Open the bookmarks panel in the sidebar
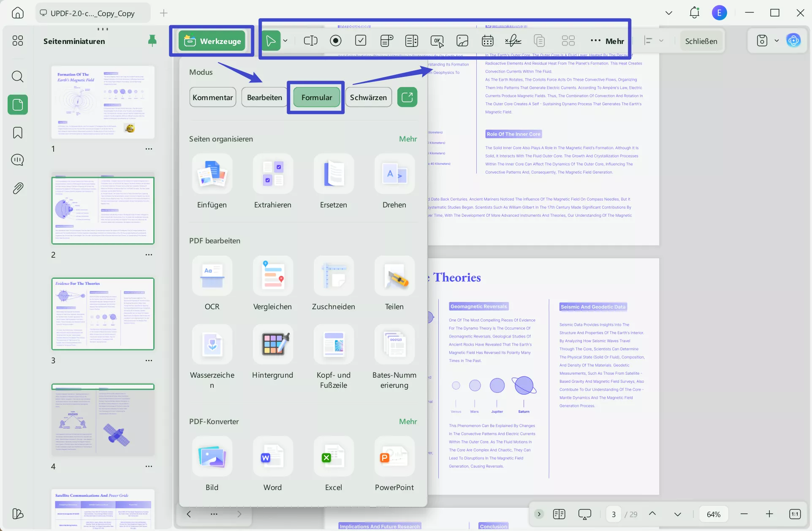The image size is (812, 531). (x=17, y=133)
